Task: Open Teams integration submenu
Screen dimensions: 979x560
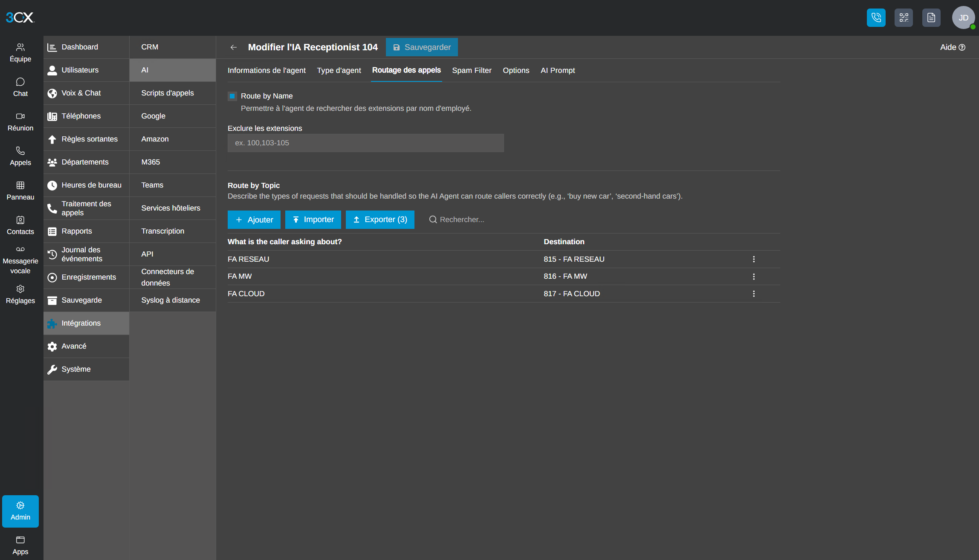Action: [x=173, y=185]
